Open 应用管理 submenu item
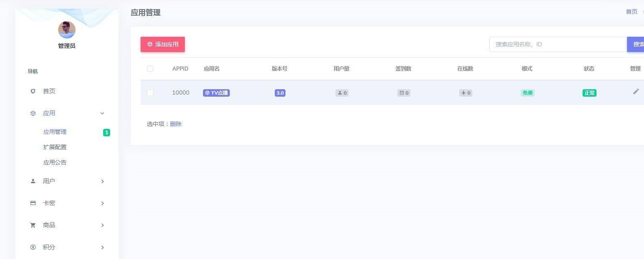 pos(55,132)
